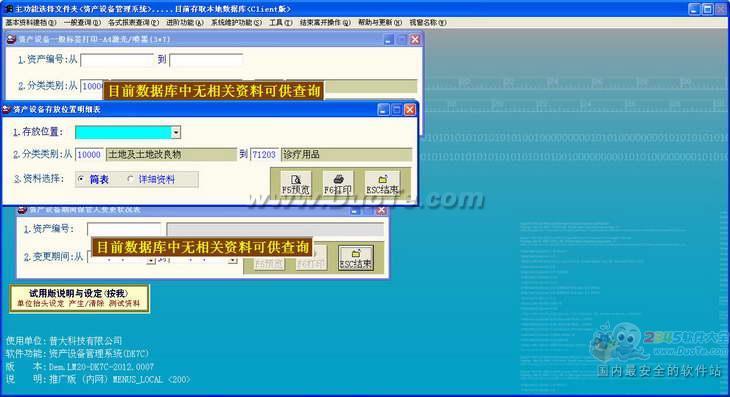This screenshot has height=397, width=730.
Task: Click the storage location window title icon
Action: click(7, 109)
